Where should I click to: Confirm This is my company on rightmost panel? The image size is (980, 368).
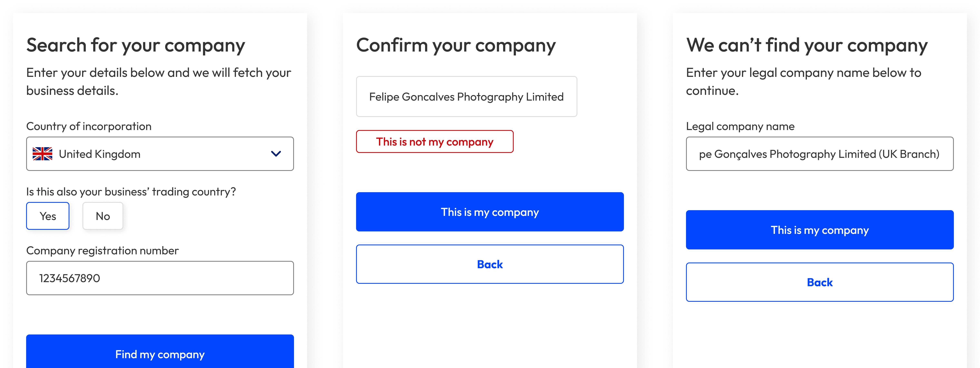point(820,230)
